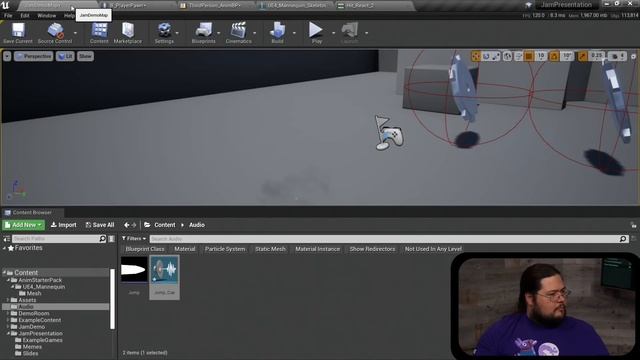
Task: Click the Audio breadcrumb path
Action: click(197, 225)
